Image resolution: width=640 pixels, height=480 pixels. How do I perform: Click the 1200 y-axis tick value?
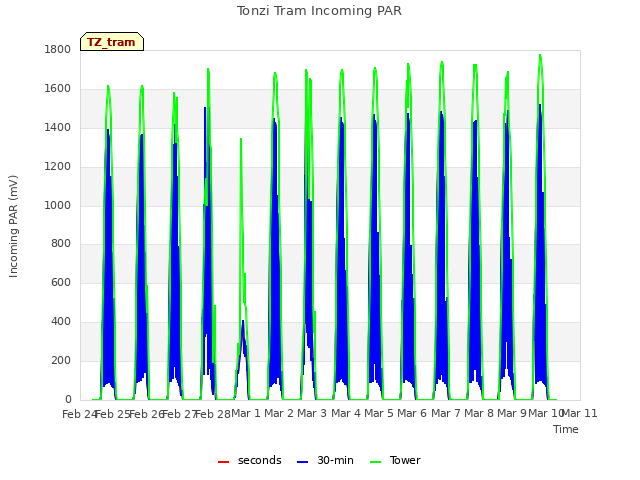(58, 167)
